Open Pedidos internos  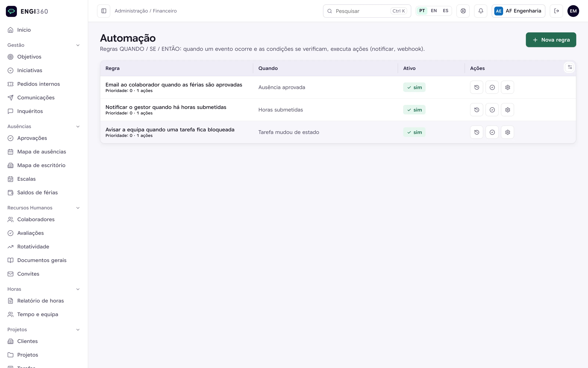[x=44, y=84]
